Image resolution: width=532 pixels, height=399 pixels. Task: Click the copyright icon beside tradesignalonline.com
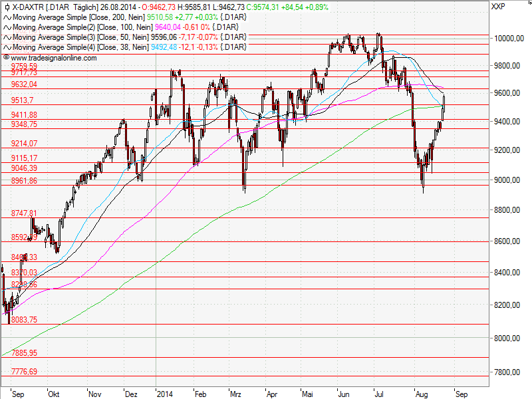(x=6, y=57)
